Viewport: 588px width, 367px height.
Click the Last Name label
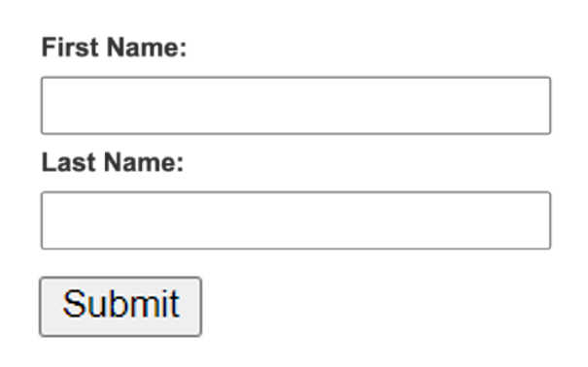pos(113,162)
